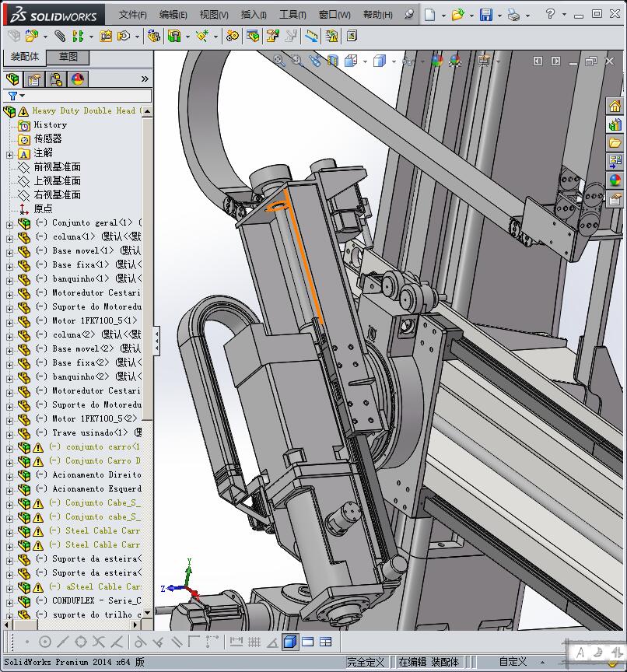This screenshot has height=672, width=627.
Task: Switch to the 草图 tab
Action: 68,57
